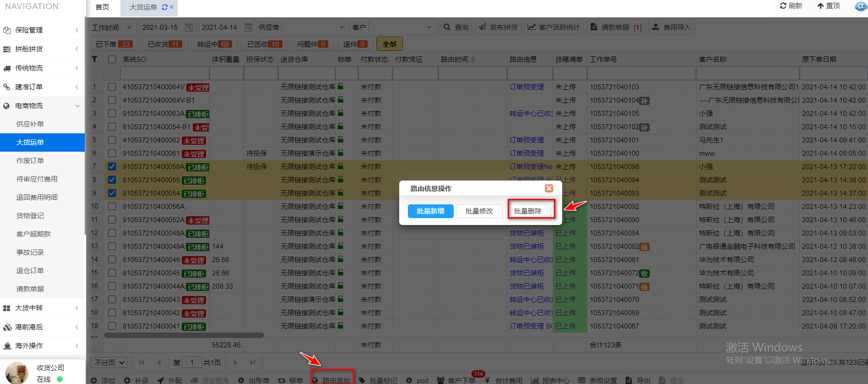Open the 供应商 combo box
The width and height of the screenshot is (868, 384).
pyautogui.click(x=315, y=27)
